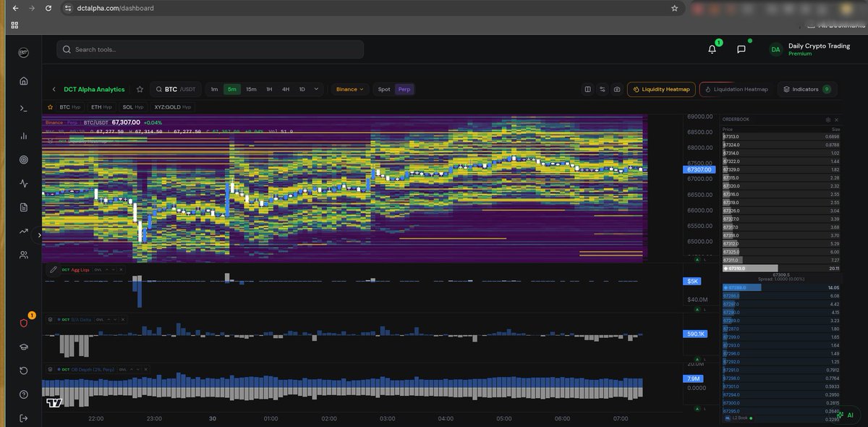Click the browser bookmark star

tap(675, 8)
